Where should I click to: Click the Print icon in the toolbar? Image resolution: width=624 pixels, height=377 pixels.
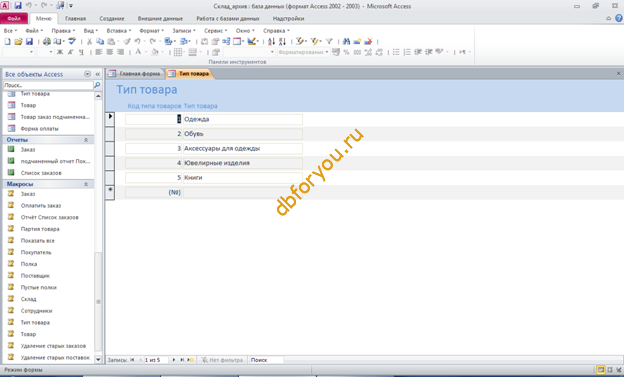click(47, 41)
